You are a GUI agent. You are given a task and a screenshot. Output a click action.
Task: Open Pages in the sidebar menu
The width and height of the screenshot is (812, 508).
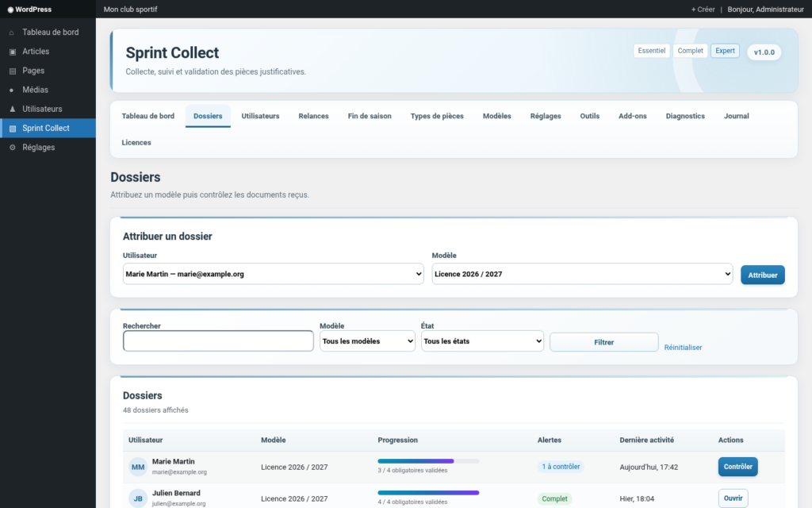click(x=48, y=71)
